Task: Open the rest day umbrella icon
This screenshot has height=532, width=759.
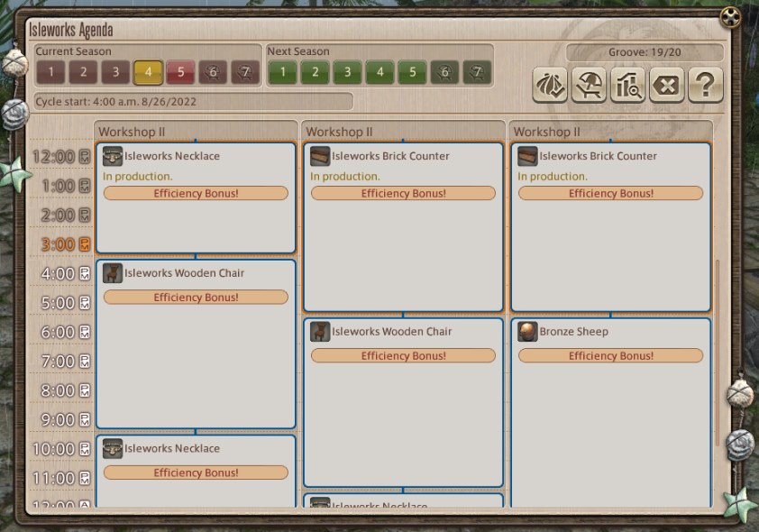Action: 589,85
